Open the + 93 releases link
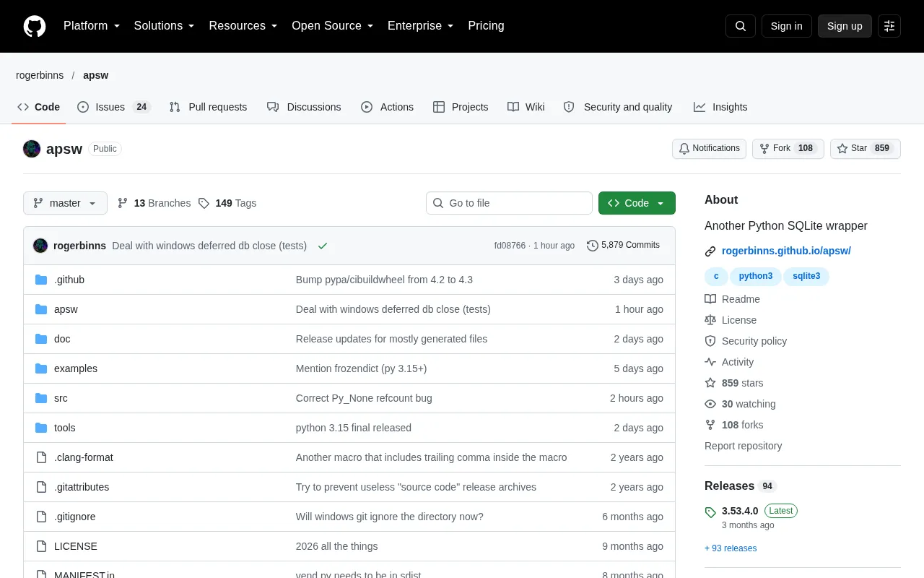Screen dimensions: 924x578 (731, 548)
